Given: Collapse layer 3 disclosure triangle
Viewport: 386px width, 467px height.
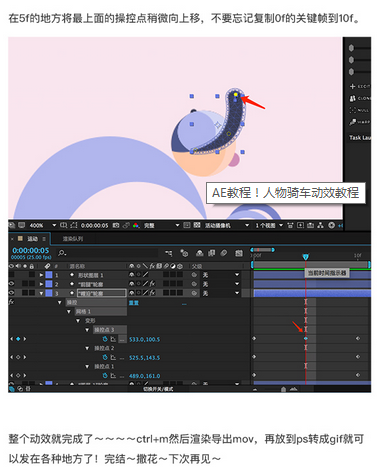Looking at the screenshot, I should point(41,293).
